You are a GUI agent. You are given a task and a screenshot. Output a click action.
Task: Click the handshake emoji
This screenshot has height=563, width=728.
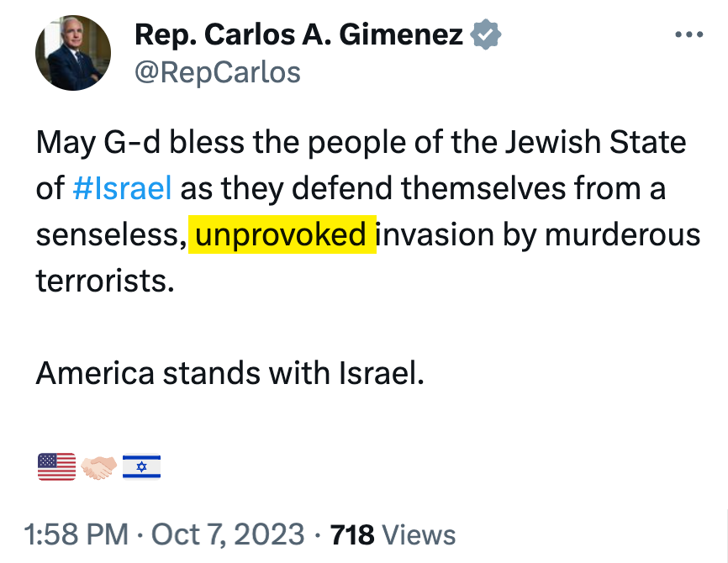click(99, 466)
